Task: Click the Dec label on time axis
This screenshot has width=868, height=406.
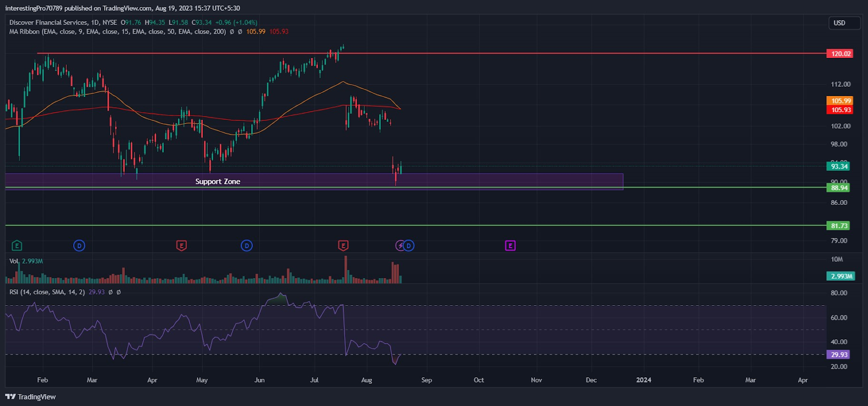Action: [x=591, y=380]
